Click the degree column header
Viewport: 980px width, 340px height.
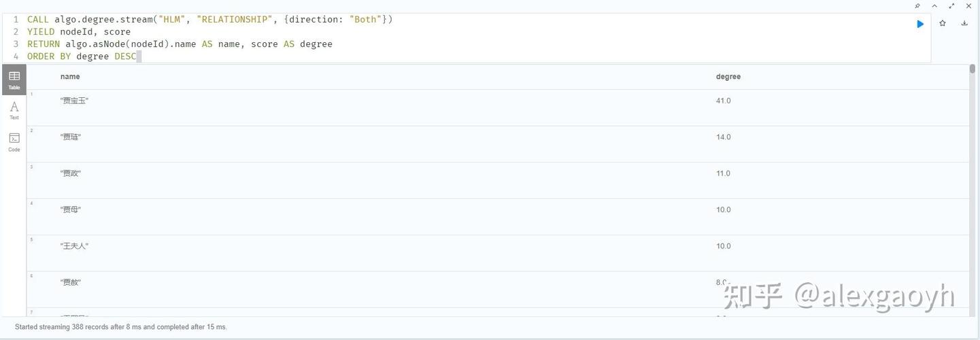coord(728,77)
